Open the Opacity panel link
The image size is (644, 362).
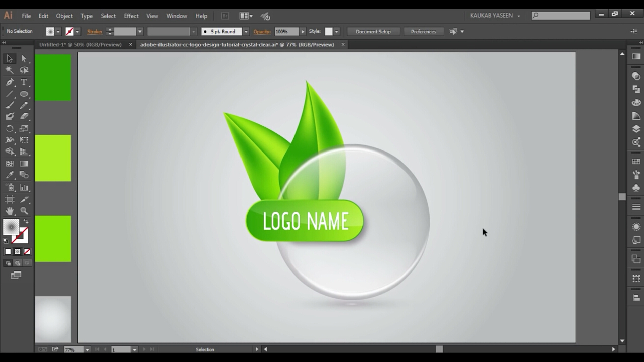[x=262, y=32]
